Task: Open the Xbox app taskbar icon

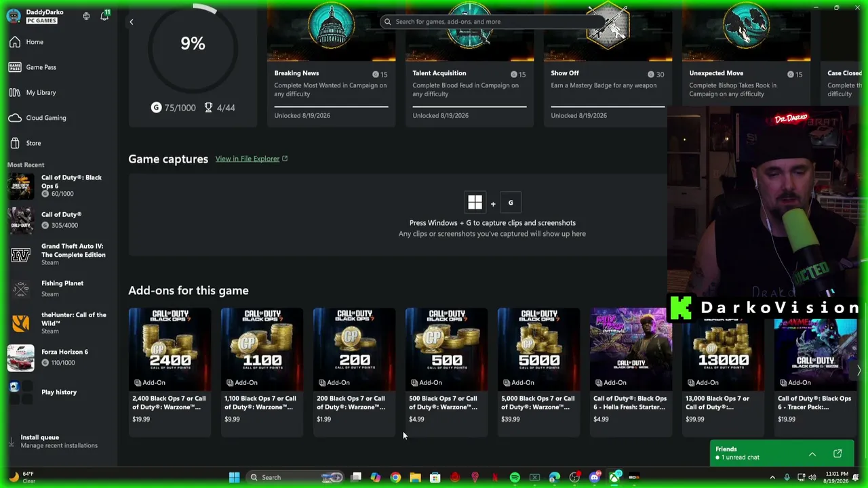Action: point(614,477)
